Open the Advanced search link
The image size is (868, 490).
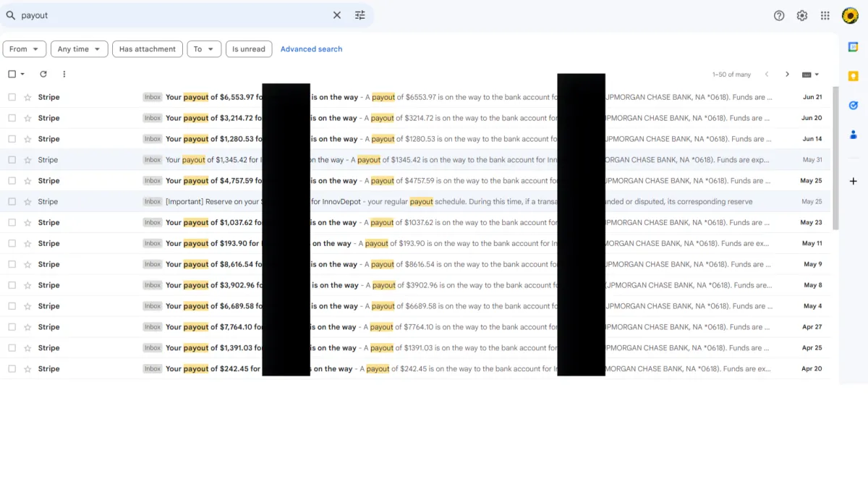point(312,49)
